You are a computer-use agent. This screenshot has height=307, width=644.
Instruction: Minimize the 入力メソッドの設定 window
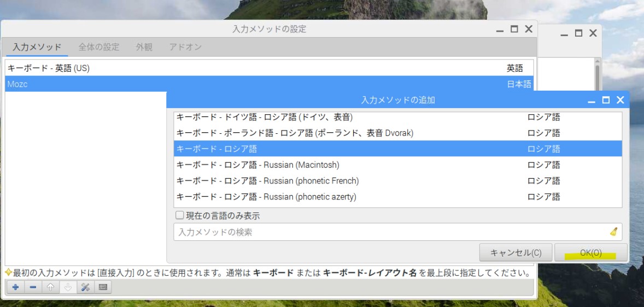(x=500, y=29)
